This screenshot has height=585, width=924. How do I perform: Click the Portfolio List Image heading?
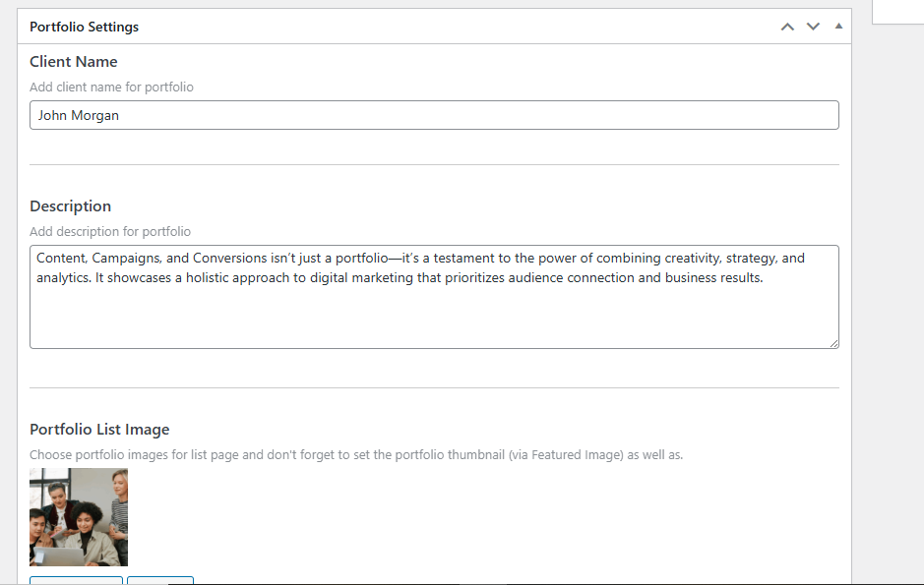[99, 430]
